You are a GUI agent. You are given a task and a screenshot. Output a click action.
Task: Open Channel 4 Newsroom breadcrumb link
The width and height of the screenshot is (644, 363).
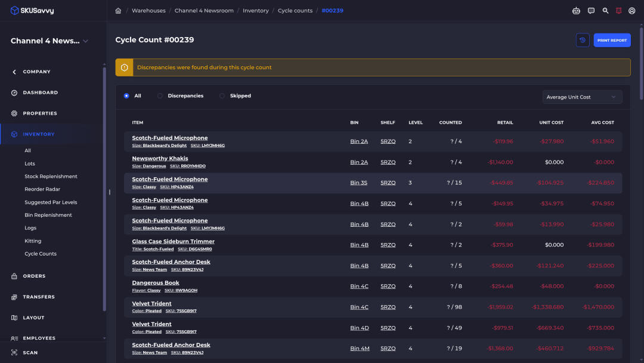[204, 11]
